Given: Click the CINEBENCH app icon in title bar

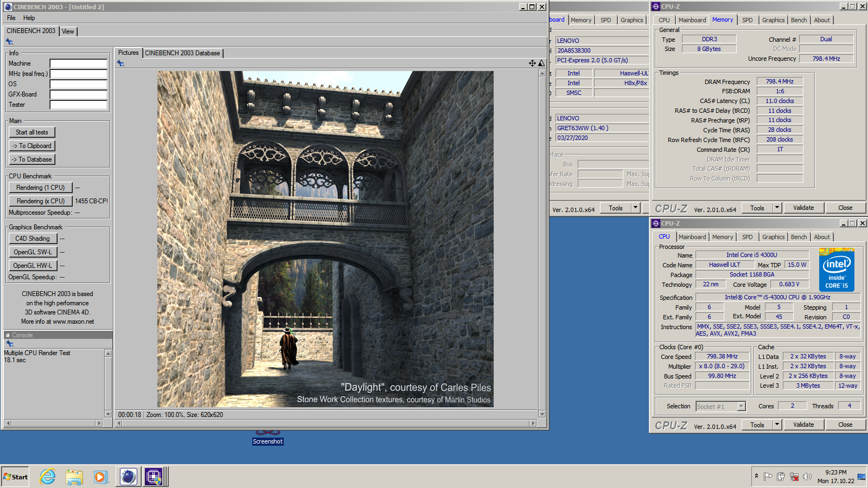Looking at the screenshot, I should tap(8, 7).
